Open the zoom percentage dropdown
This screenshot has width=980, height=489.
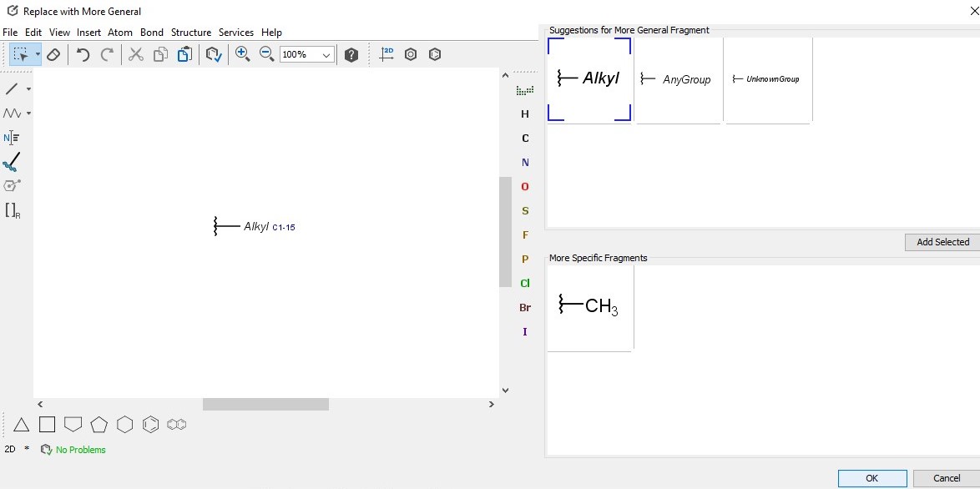pos(326,55)
